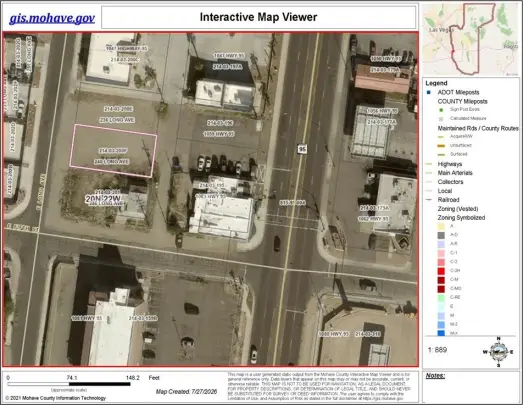
Task: Click the Calculated Measure legend symbol
Action: (441, 119)
